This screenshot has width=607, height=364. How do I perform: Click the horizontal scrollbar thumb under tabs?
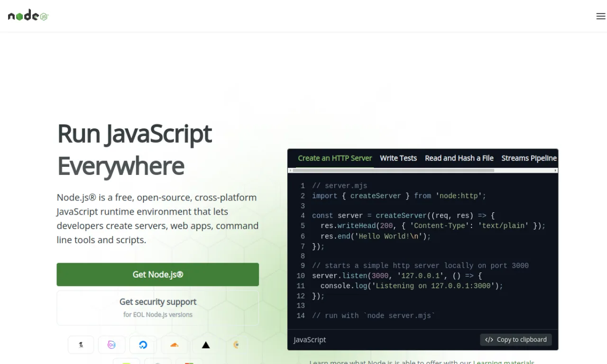click(x=394, y=170)
